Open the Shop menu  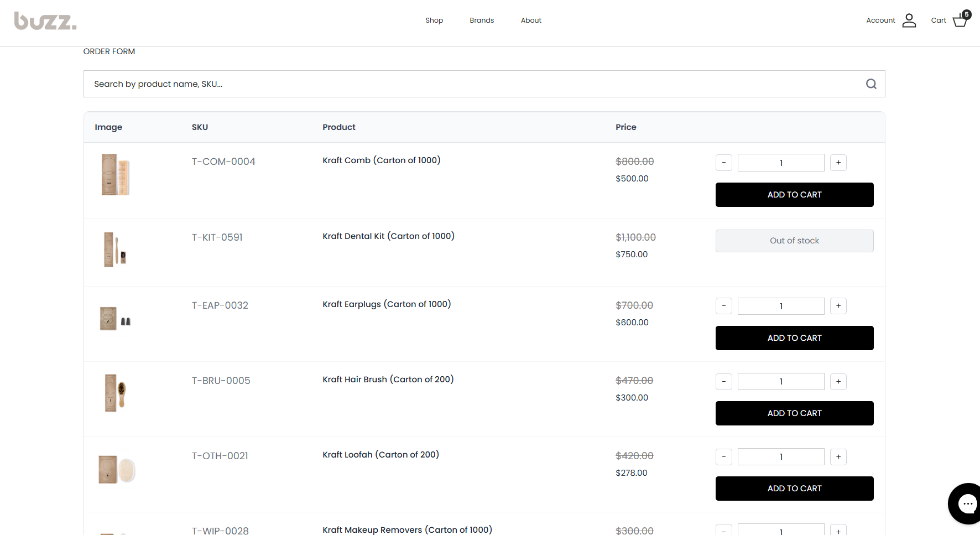pos(434,20)
